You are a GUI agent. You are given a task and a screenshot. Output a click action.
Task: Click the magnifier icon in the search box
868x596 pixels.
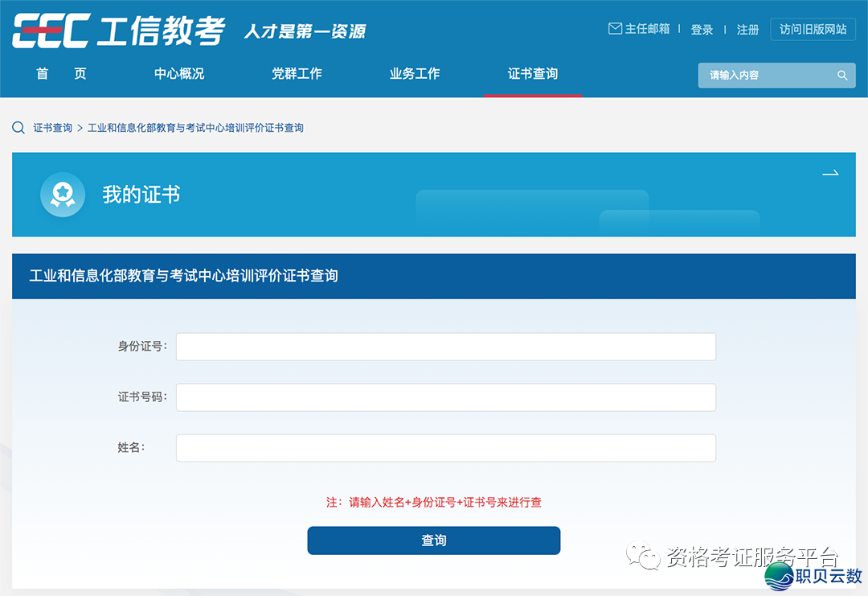pos(841,75)
